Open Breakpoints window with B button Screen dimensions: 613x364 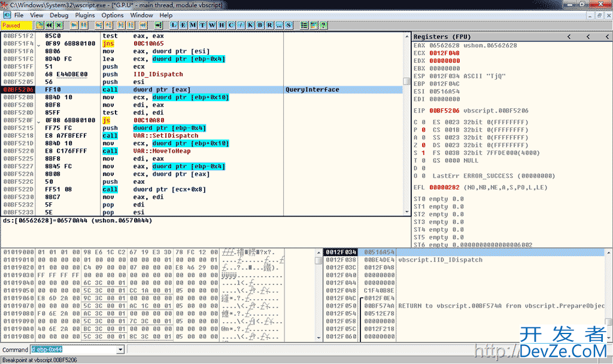point(260,25)
